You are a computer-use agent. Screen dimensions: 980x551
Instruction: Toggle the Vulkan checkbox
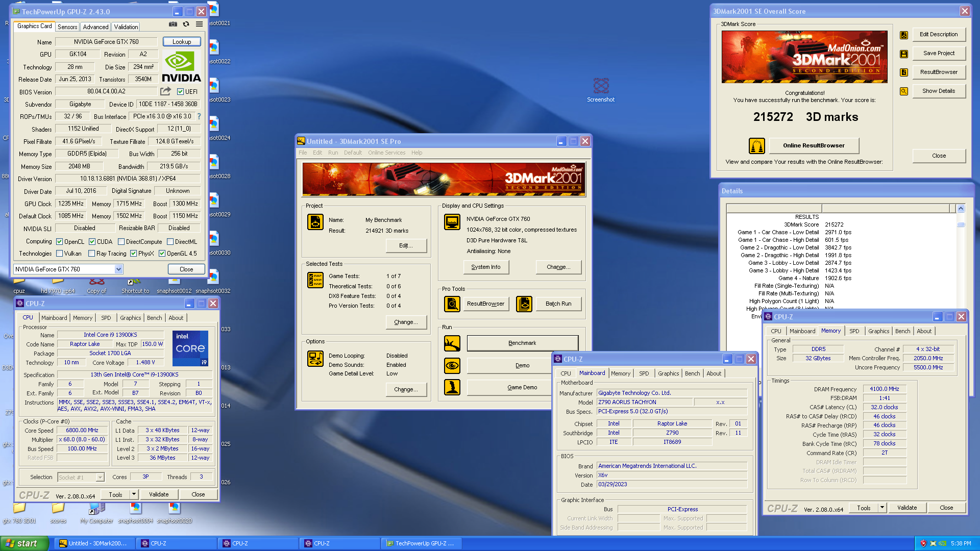(60, 254)
